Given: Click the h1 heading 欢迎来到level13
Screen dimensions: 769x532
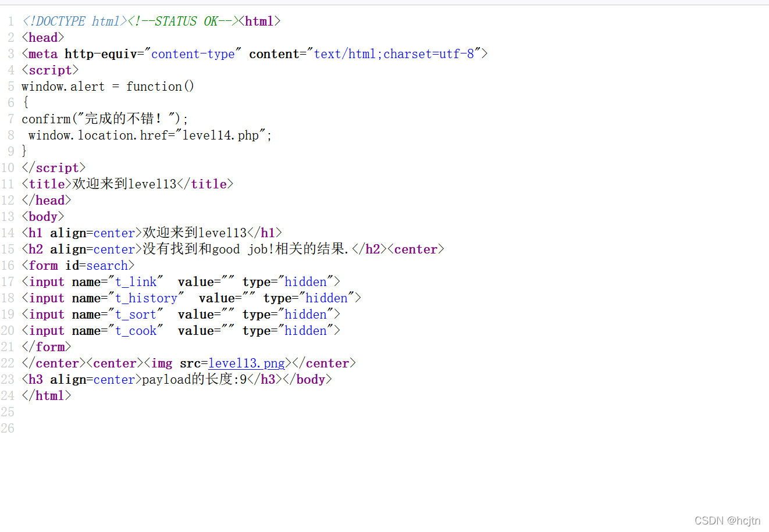Looking at the screenshot, I should click(x=195, y=233).
